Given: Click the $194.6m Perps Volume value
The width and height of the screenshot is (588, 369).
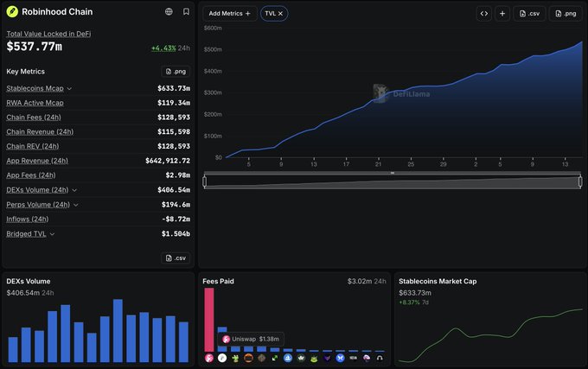Looking at the screenshot, I should pyautogui.click(x=176, y=205).
